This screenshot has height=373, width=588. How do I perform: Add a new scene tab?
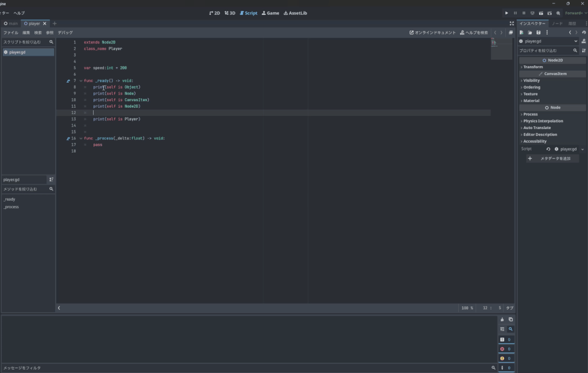coord(55,24)
